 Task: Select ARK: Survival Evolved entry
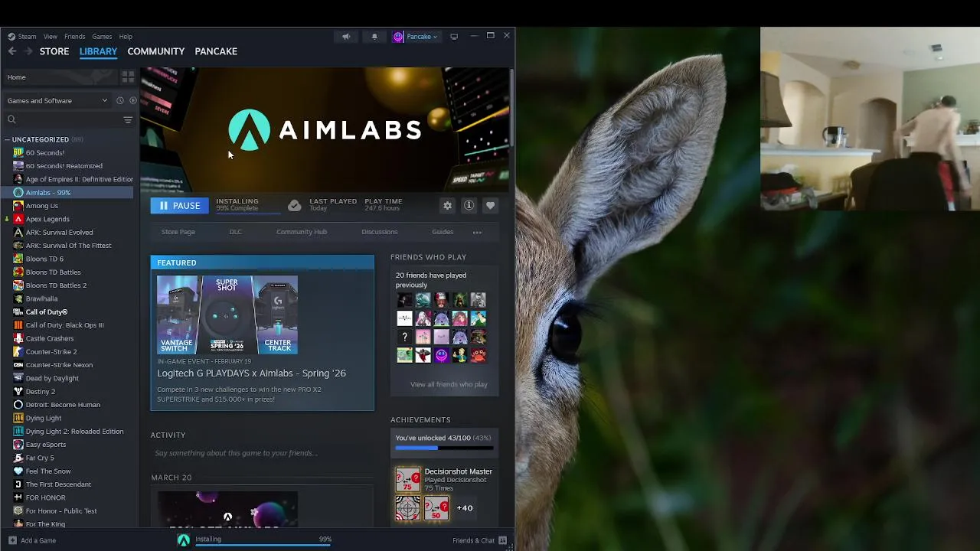pos(59,232)
